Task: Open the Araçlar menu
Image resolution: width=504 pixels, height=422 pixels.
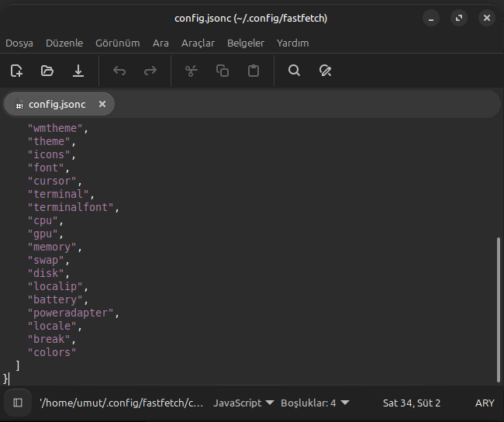Action: 198,43
